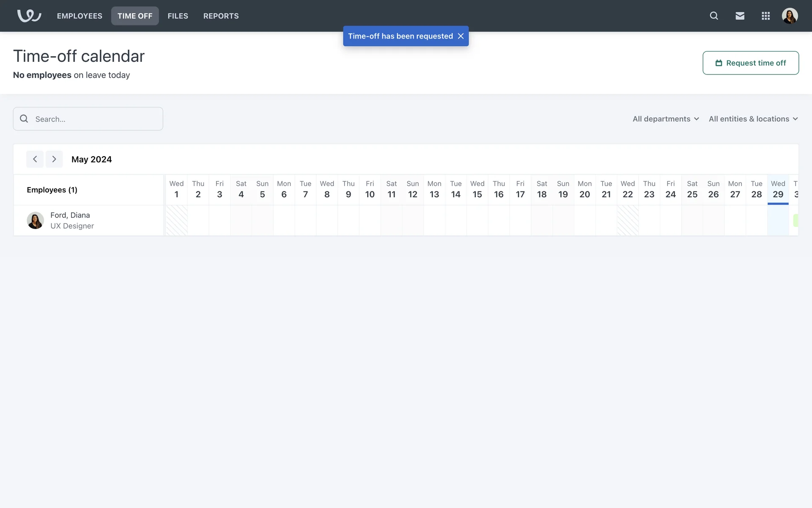Open the user profile avatar menu
This screenshot has height=508, width=812.
790,16
